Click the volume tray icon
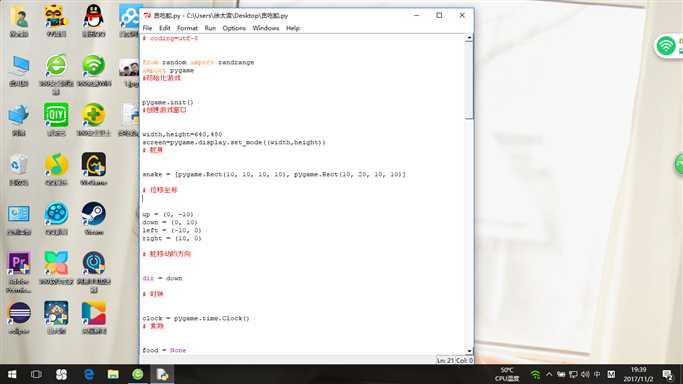The height and width of the screenshot is (384, 683). tap(585, 374)
